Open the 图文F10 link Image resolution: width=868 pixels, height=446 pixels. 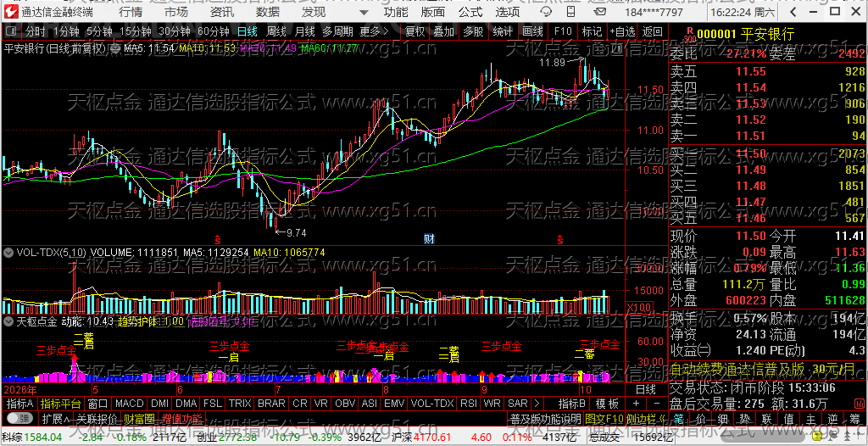(604, 418)
